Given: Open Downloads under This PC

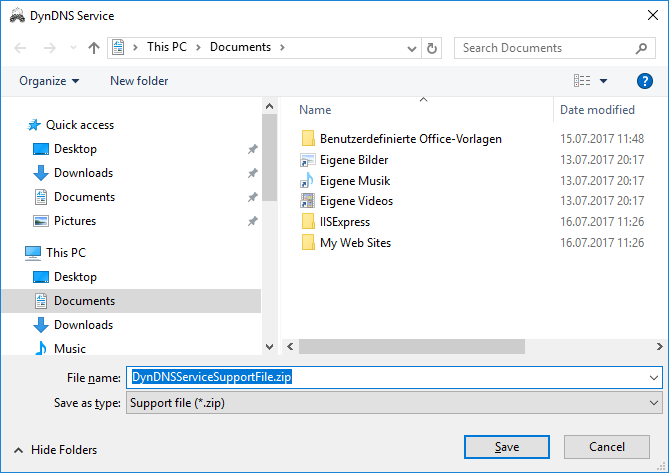Looking at the screenshot, I should 83,325.
